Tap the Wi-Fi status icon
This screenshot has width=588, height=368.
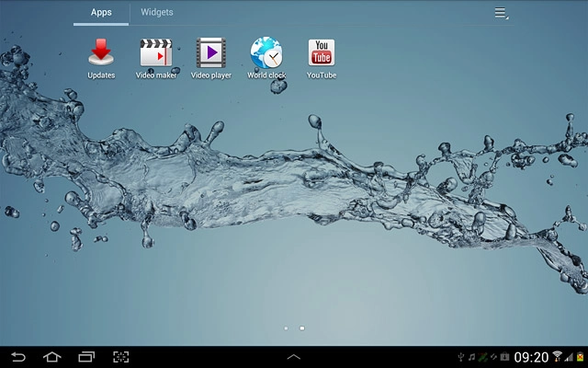pyautogui.click(x=558, y=357)
